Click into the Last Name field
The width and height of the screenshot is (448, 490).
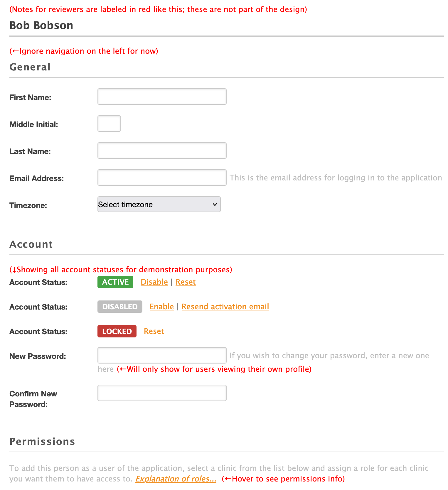[x=162, y=151]
